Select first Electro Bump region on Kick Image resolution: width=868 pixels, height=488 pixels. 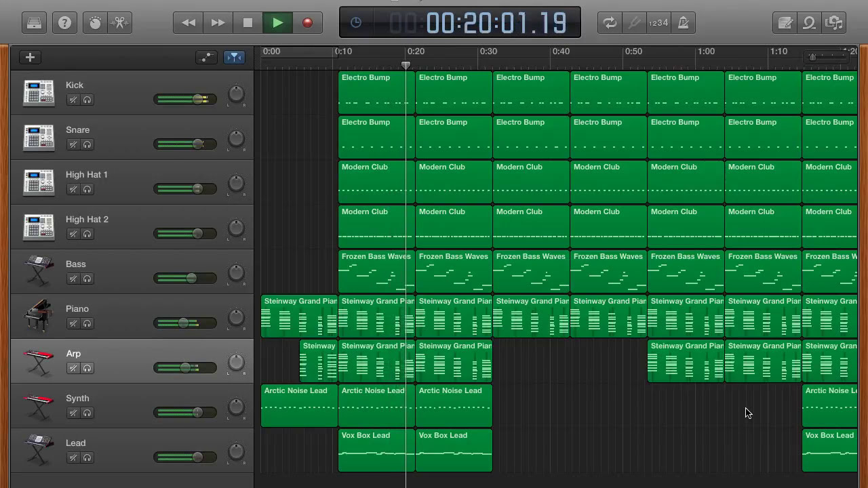pos(376,92)
